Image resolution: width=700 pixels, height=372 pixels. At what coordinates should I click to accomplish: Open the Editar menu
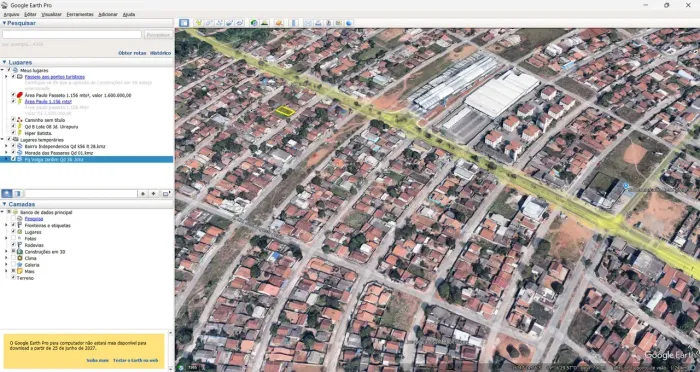click(30, 14)
